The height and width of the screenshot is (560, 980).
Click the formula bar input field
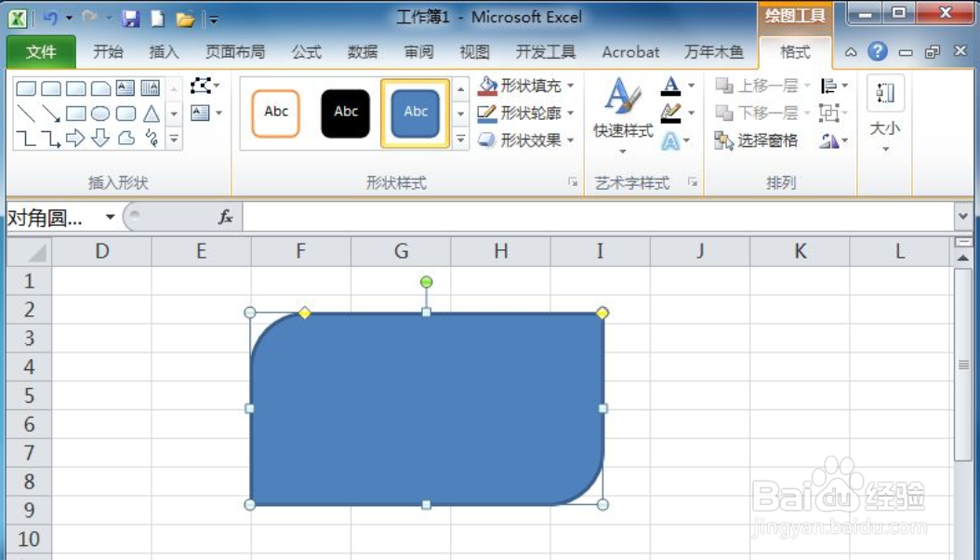tap(599, 217)
